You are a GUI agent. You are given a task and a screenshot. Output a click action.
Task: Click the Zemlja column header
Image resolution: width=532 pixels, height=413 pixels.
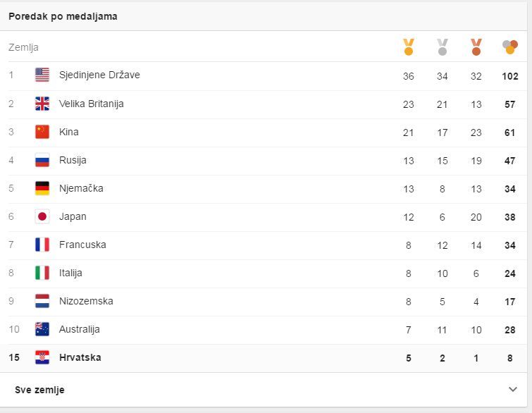coord(23,47)
